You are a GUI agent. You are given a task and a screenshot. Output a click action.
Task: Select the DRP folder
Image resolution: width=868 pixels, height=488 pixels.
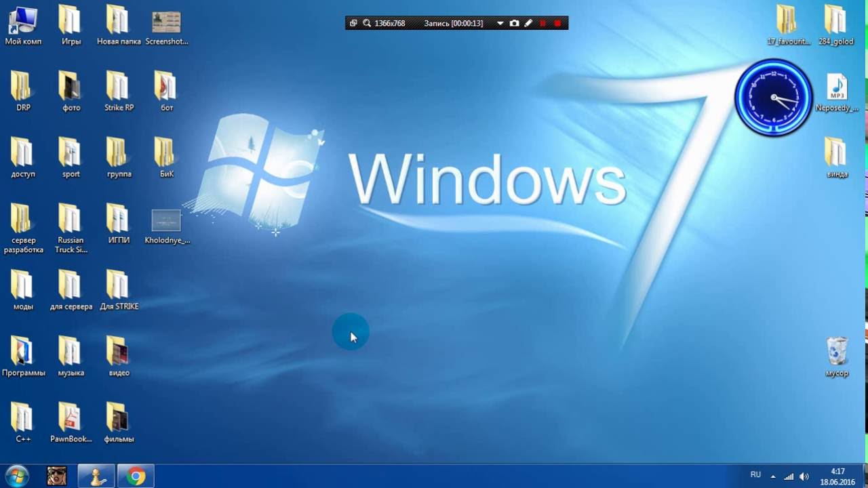point(23,91)
